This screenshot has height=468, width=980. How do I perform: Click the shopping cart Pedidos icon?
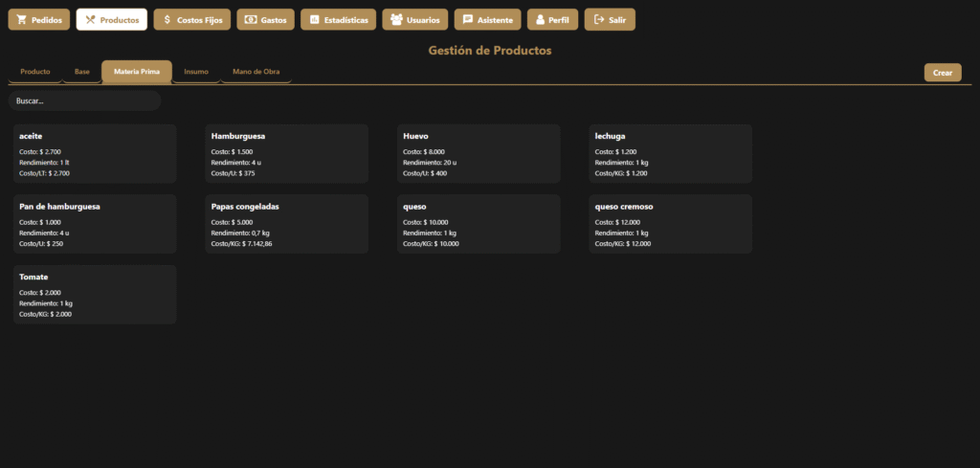tap(19, 20)
